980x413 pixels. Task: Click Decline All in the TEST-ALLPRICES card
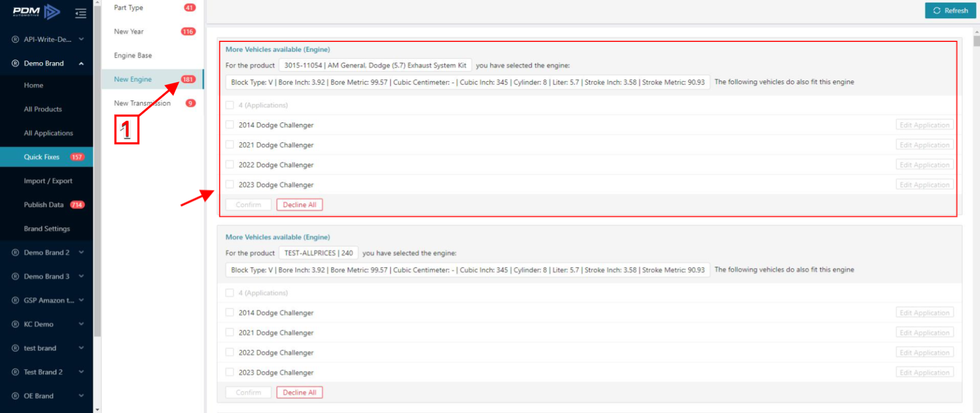pyautogui.click(x=300, y=393)
